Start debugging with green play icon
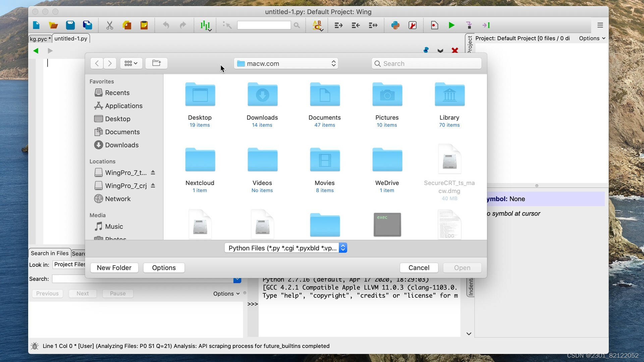The image size is (644, 362). [451, 25]
